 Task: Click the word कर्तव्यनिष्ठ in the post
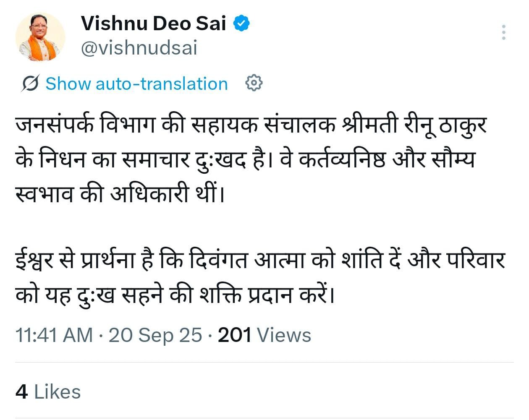tap(341, 160)
